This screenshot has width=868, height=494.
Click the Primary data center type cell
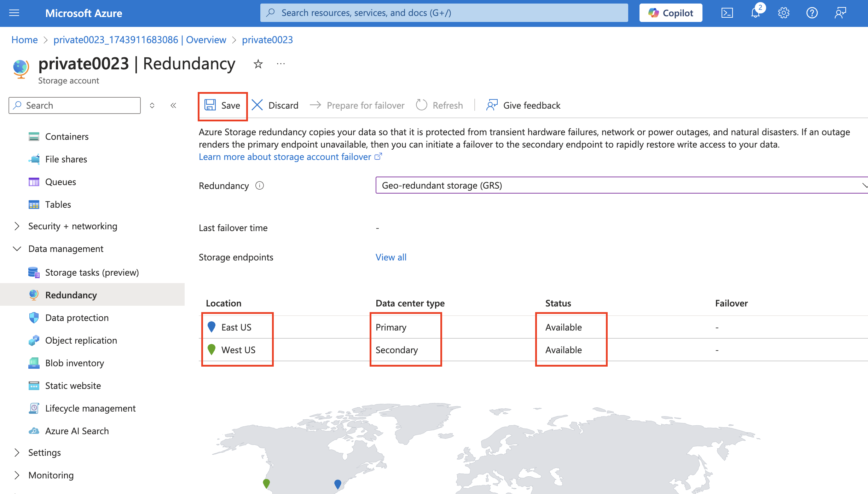tap(391, 327)
